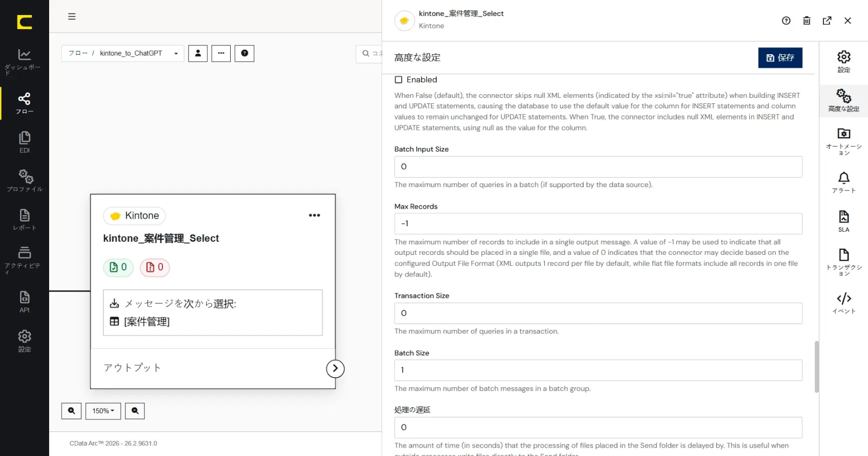868x456 pixels.
Task: Open the プロファイル sidebar item
Action: tap(25, 181)
